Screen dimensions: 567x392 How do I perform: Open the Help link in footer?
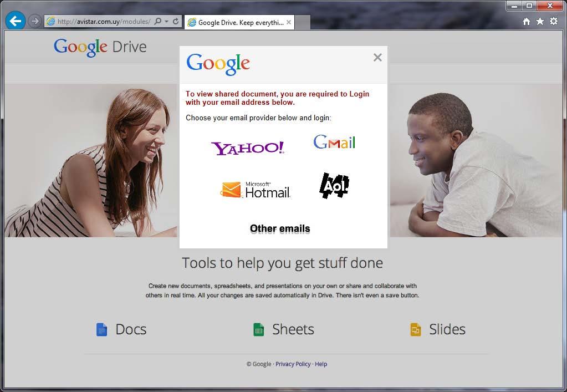coord(321,364)
